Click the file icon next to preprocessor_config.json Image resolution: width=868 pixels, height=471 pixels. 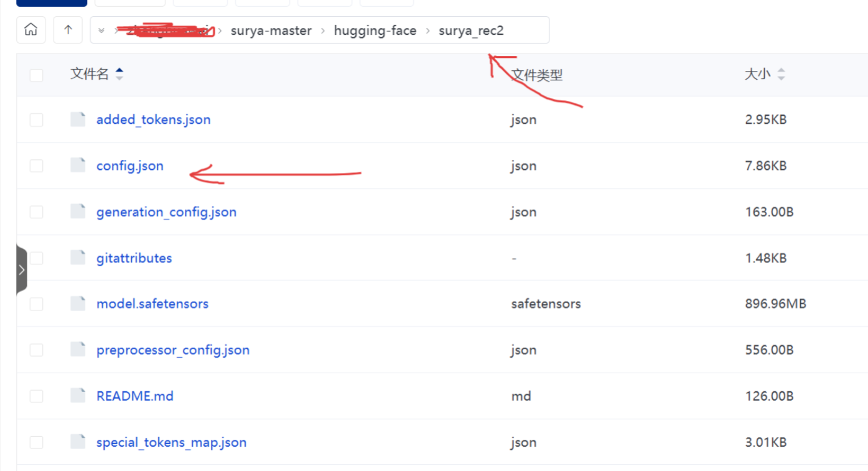pos(77,350)
